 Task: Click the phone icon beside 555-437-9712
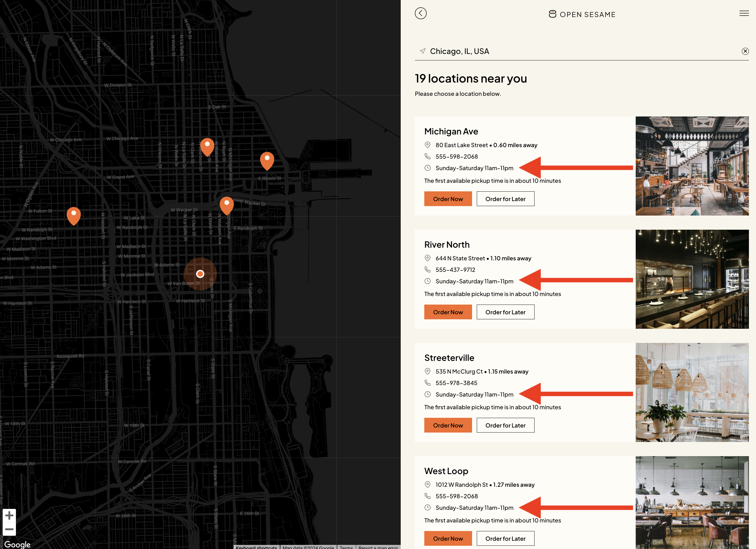427,269
